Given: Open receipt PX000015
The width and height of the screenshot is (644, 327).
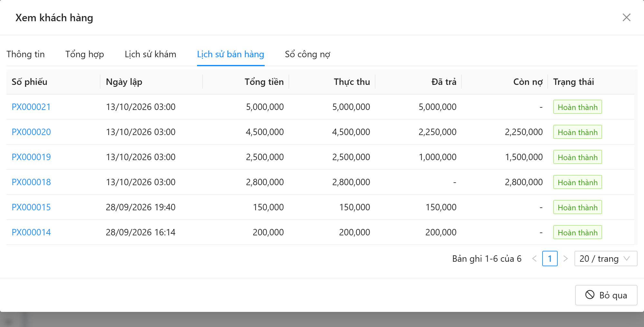Looking at the screenshot, I should coord(31,207).
